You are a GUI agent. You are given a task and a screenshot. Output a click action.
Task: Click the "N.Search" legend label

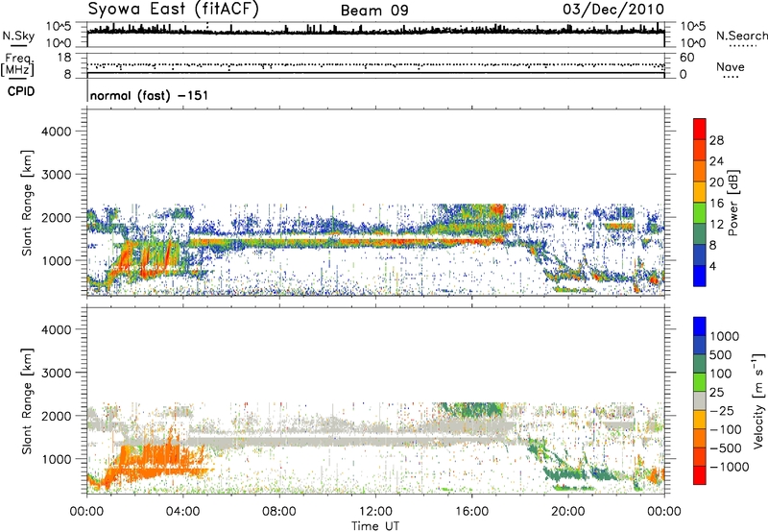coord(741,36)
